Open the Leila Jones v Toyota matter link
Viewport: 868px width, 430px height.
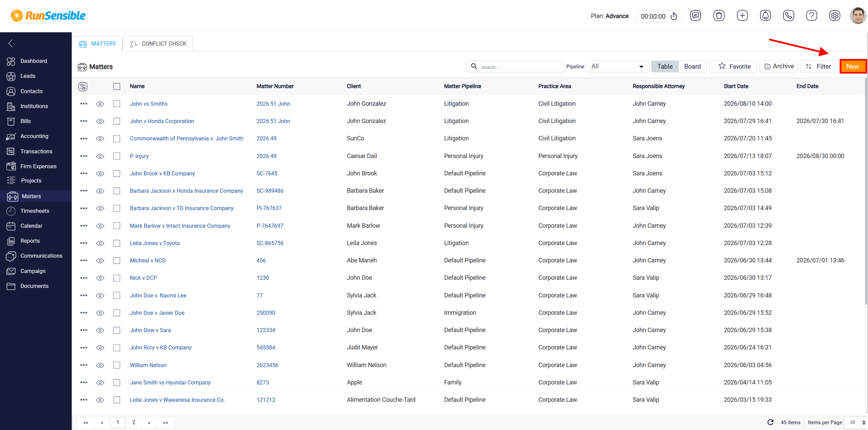(155, 243)
